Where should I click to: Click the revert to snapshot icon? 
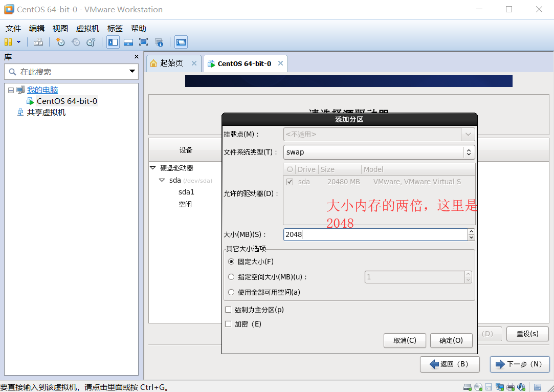pyautogui.click(x=76, y=42)
